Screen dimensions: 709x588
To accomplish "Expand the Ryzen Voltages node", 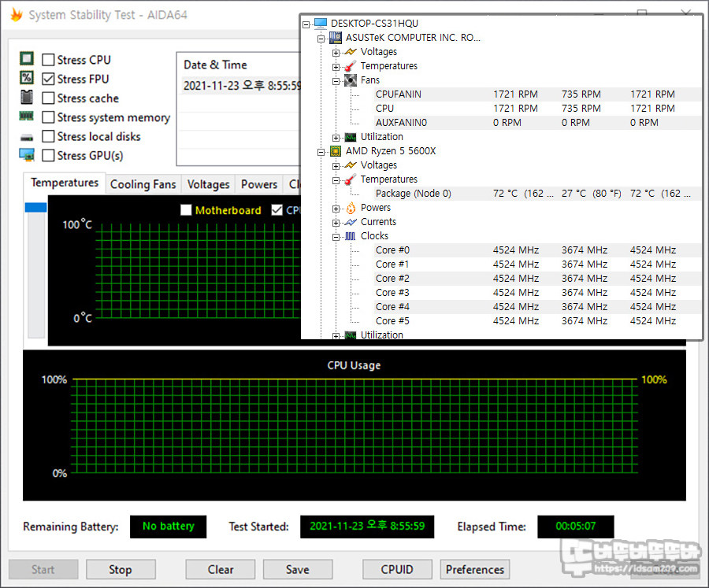I will coord(336,166).
